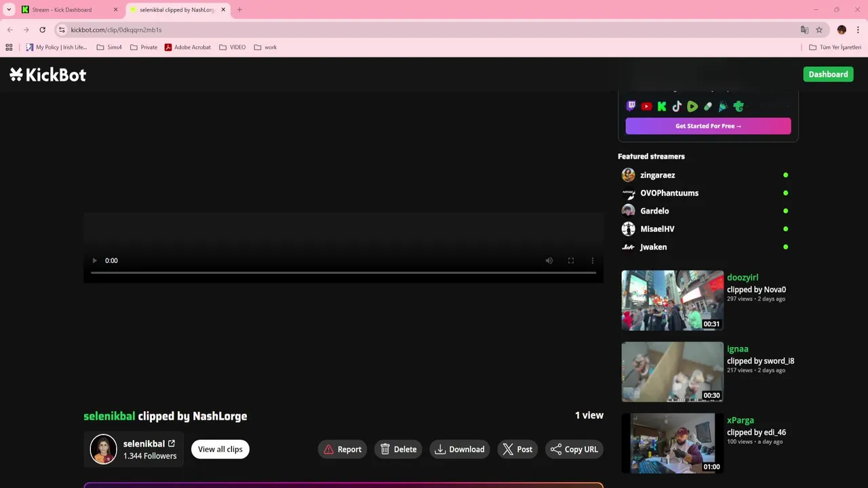Go back to the previous page

[10, 30]
